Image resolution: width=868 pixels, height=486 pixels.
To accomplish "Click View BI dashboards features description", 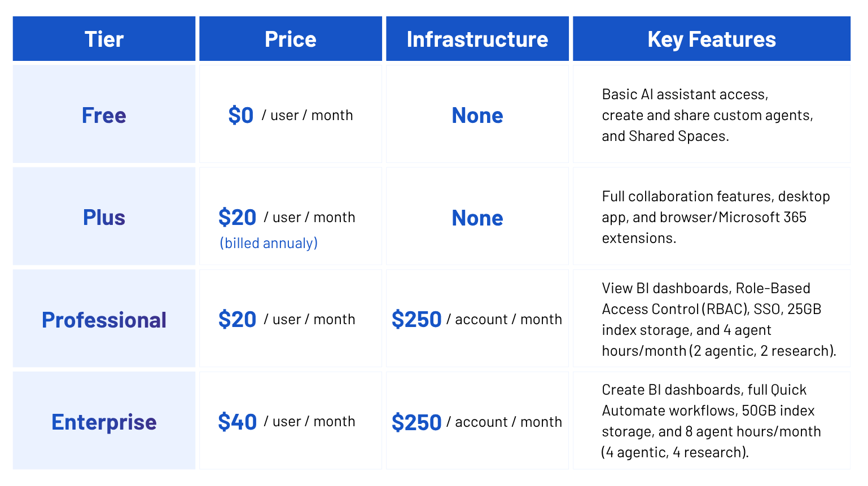I will click(719, 319).
